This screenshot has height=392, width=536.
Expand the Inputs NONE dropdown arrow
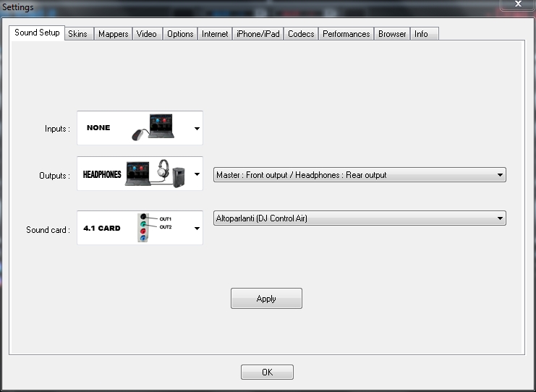click(x=197, y=129)
